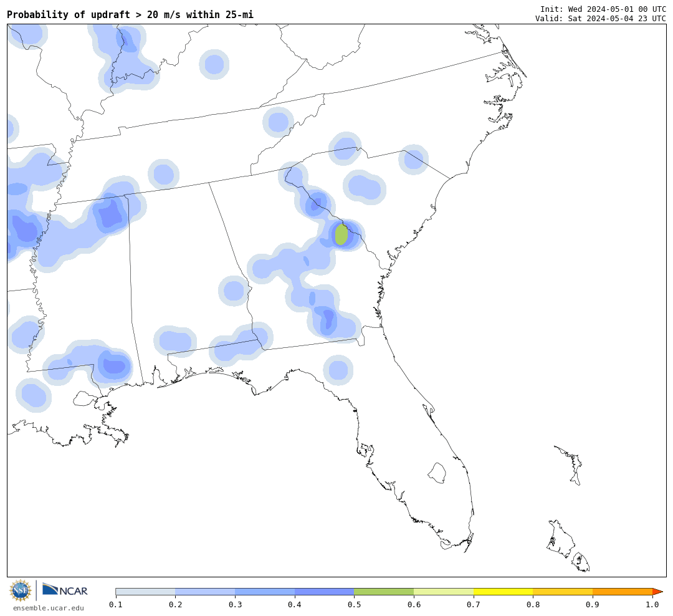This screenshot has width=673, height=616.
Task: Click the colorbar label 0.4
Action: [295, 604]
